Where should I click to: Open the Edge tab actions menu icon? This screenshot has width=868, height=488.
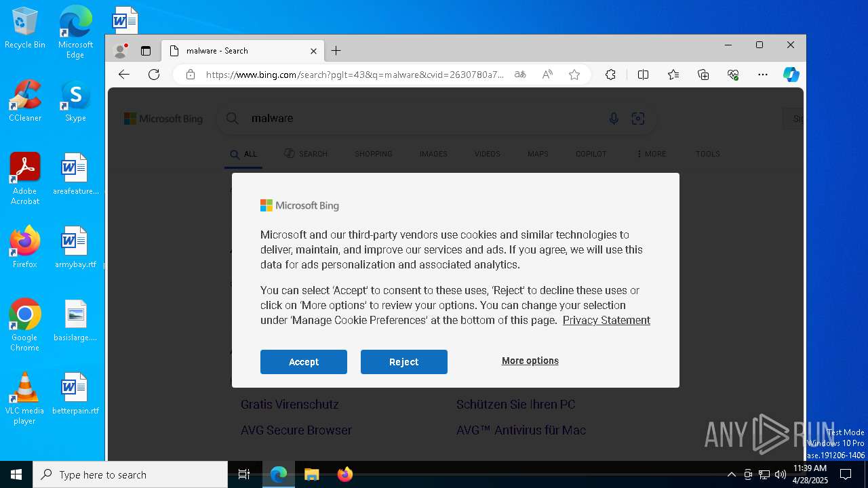pyautogui.click(x=145, y=51)
